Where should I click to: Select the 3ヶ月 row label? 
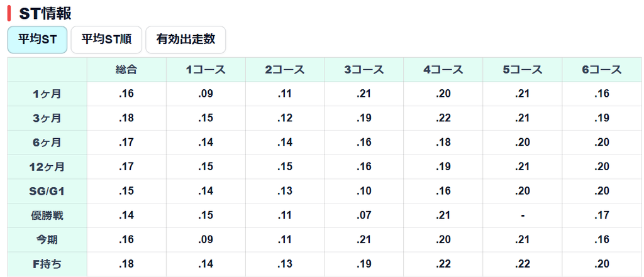pyautogui.click(x=47, y=118)
